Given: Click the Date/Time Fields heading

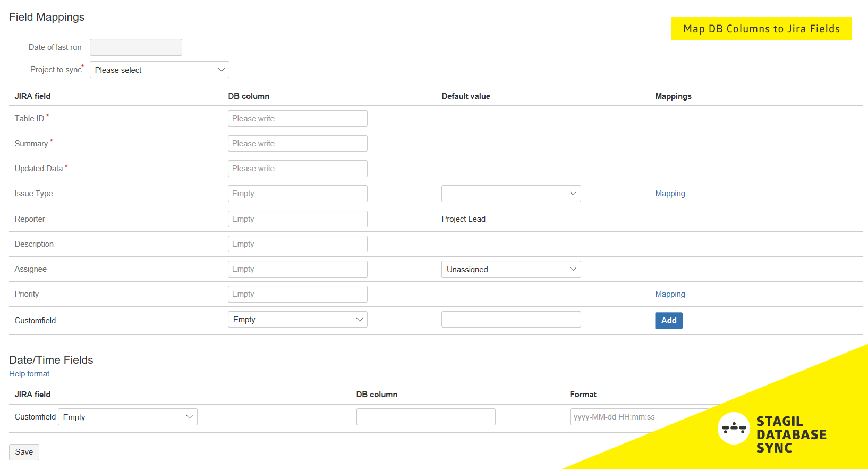Looking at the screenshot, I should point(51,360).
